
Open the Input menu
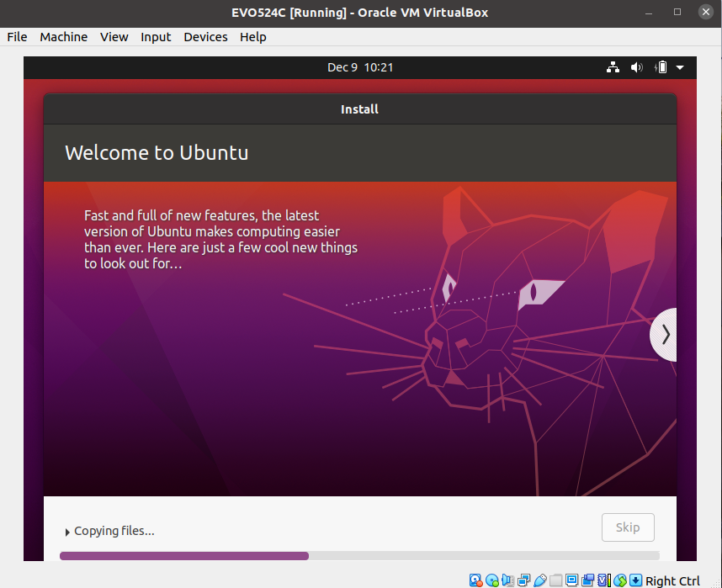[x=156, y=37]
